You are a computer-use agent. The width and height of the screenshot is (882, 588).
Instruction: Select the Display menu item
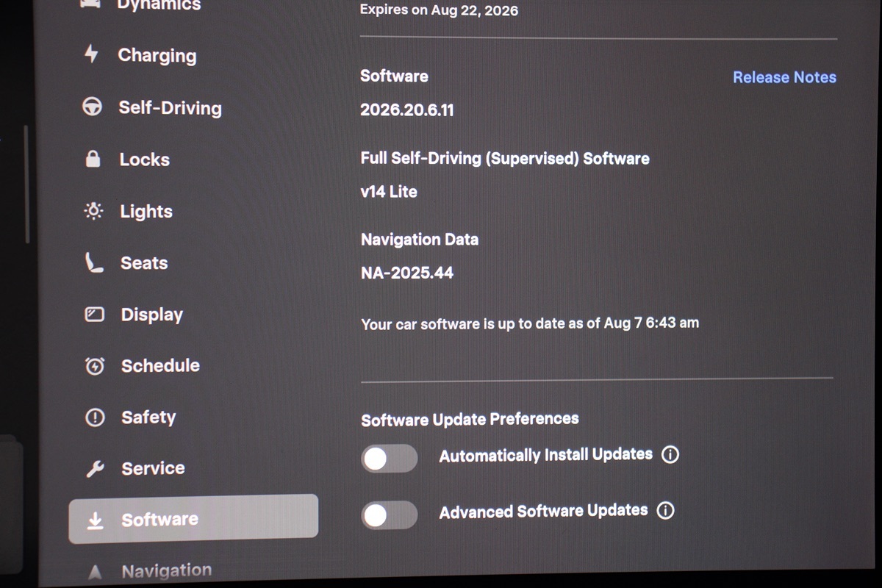click(x=152, y=315)
